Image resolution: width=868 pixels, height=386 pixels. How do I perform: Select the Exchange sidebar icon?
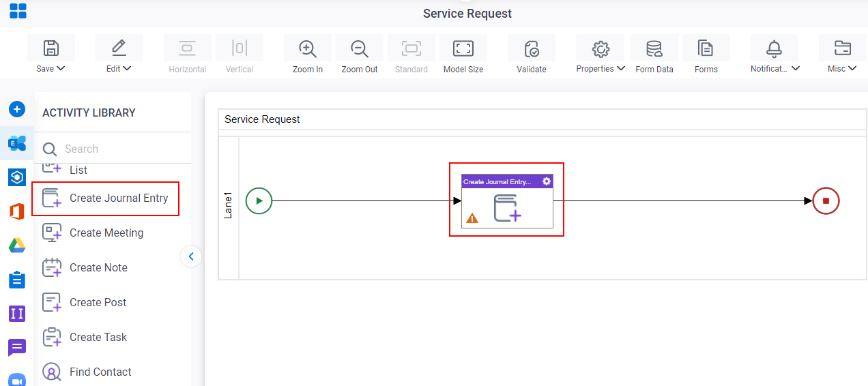[17, 143]
